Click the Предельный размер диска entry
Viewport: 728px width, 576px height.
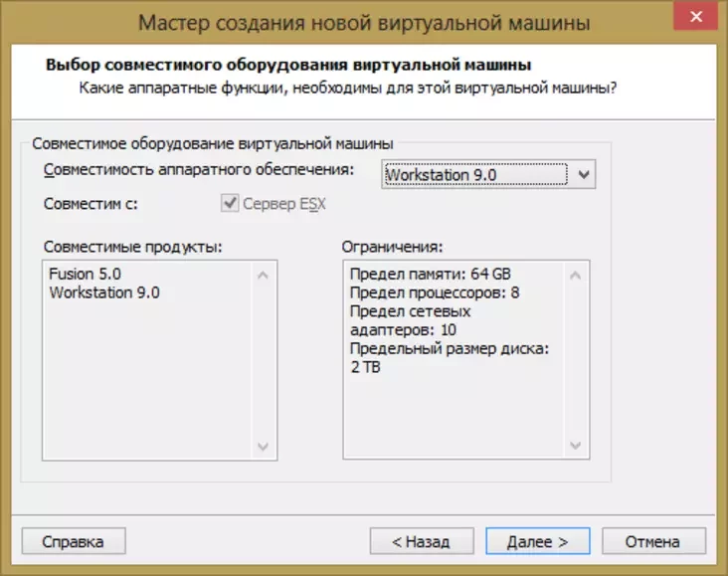pyautogui.click(x=450, y=349)
